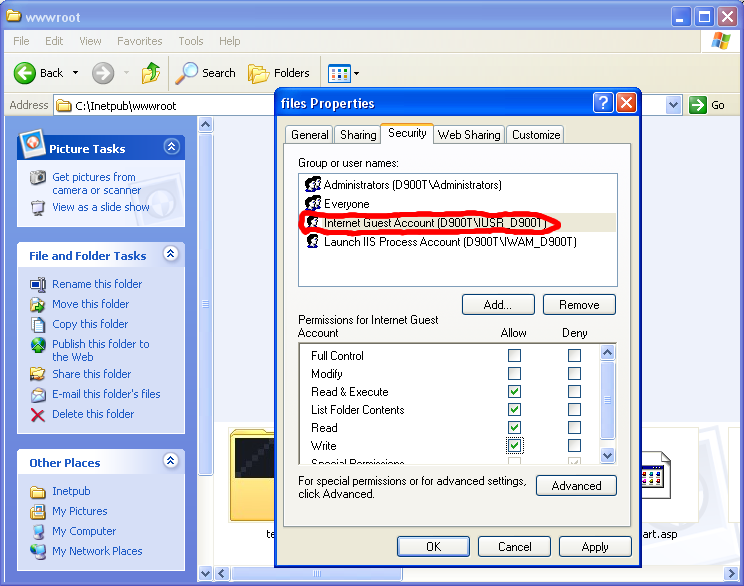This screenshot has height=586, width=744.
Task: Open the Views button dropdown arrow
Action: click(x=356, y=74)
